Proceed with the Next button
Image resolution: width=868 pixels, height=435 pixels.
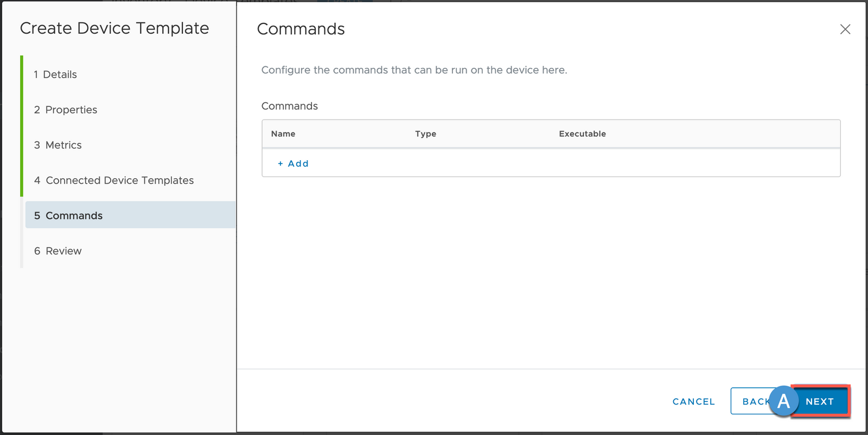coord(820,401)
